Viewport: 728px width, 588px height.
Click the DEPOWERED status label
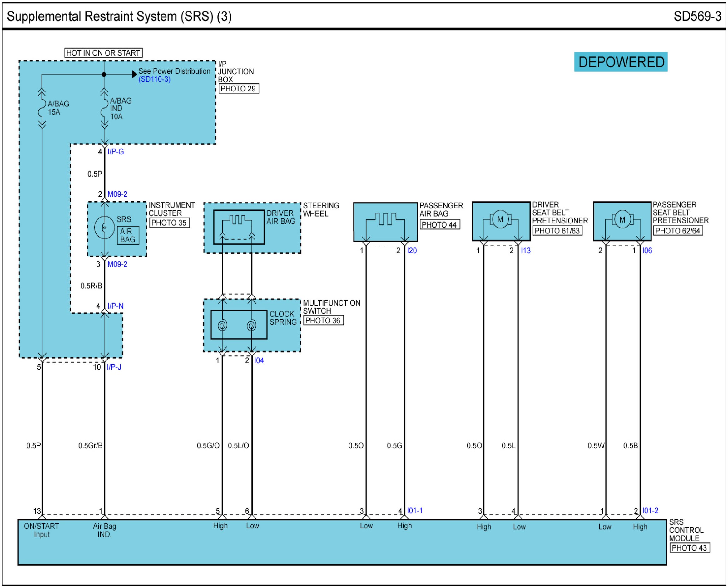point(620,62)
